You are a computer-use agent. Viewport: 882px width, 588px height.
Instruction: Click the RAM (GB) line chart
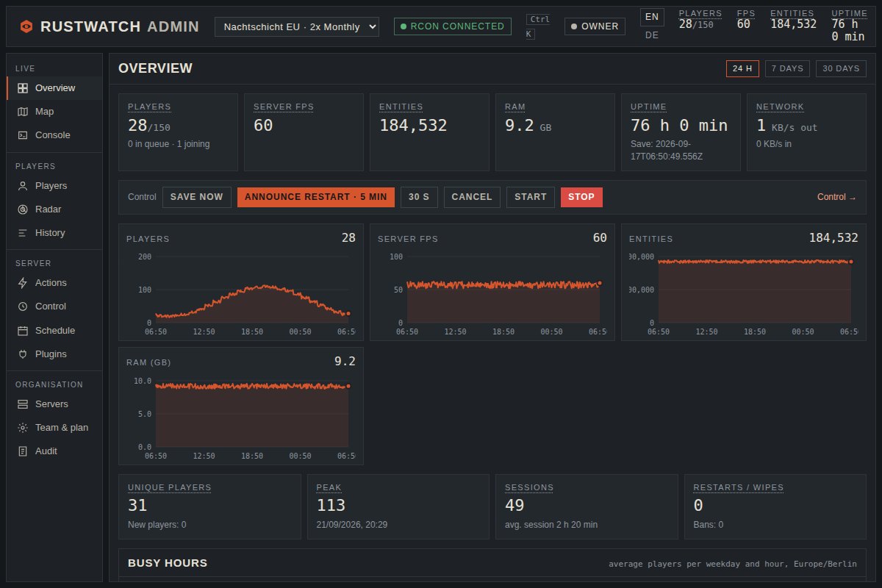[x=241, y=406]
